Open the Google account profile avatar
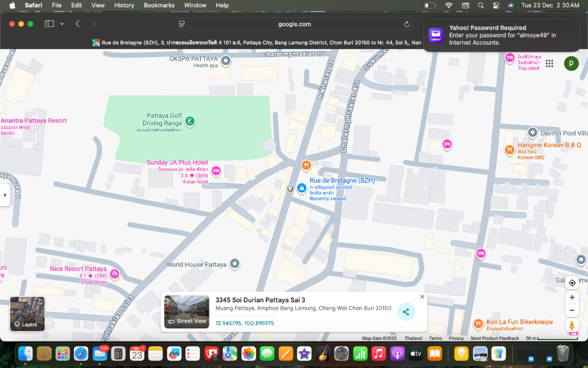The width and height of the screenshot is (588, 368). (x=571, y=63)
